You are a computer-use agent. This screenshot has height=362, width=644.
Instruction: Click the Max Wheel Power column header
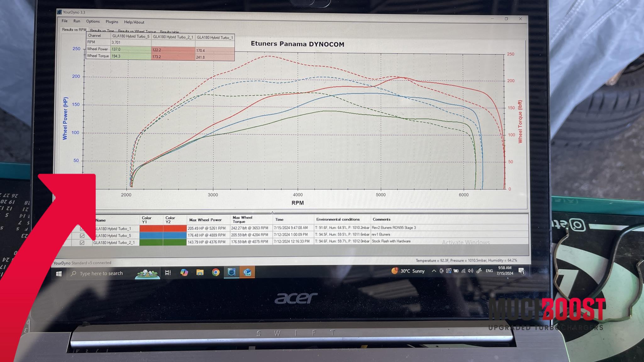pos(208,220)
